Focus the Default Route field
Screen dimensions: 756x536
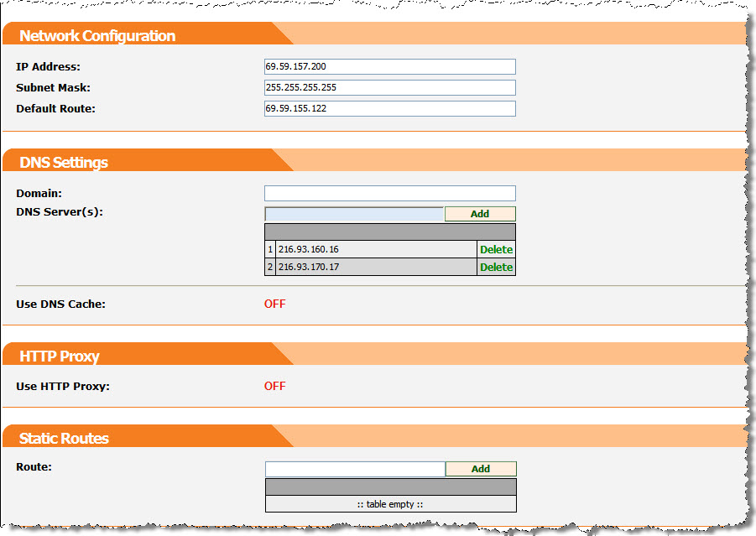point(389,108)
